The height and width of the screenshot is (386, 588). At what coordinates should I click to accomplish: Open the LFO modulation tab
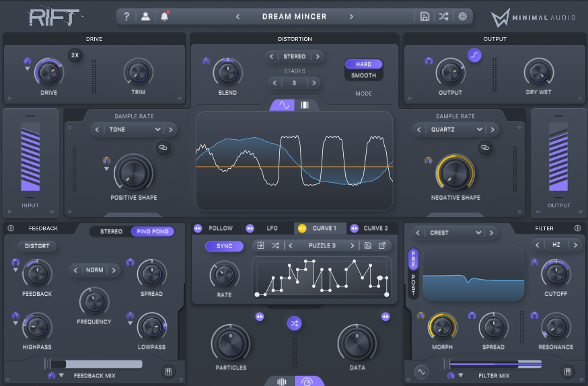[267, 228]
